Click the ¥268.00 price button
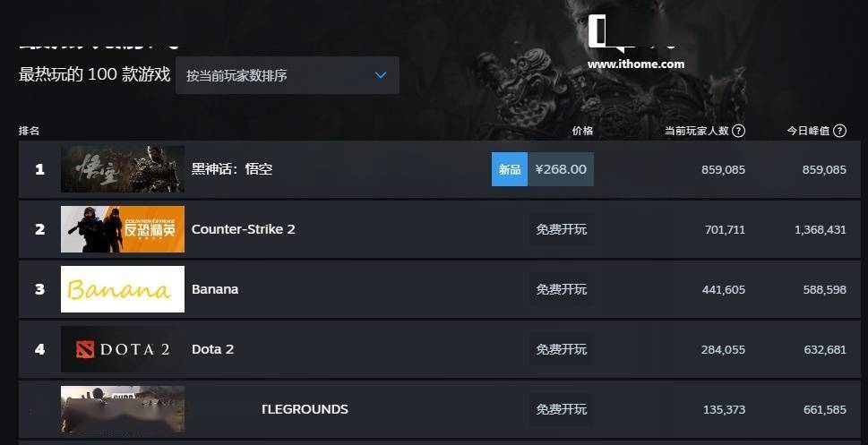 point(561,169)
